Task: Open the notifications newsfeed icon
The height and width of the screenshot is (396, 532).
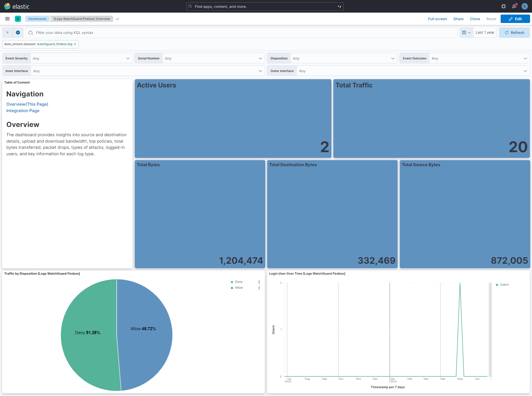Action: [x=514, y=6]
